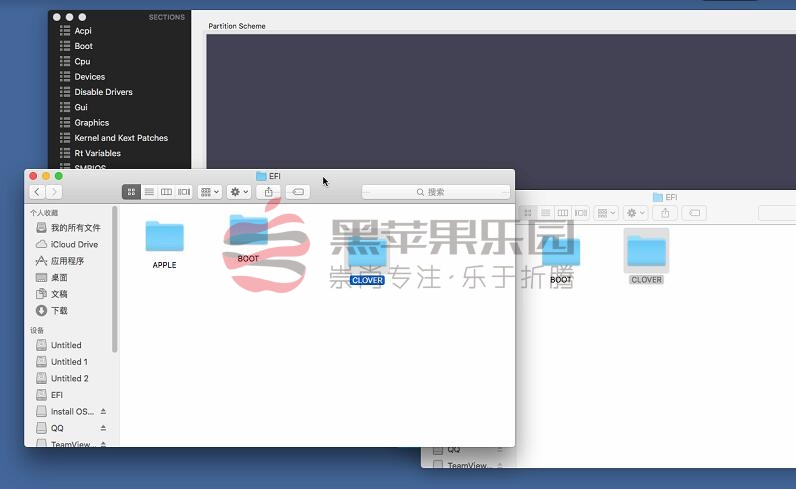Eject the Install OS volume
The width and height of the screenshot is (796, 489).
[104, 411]
